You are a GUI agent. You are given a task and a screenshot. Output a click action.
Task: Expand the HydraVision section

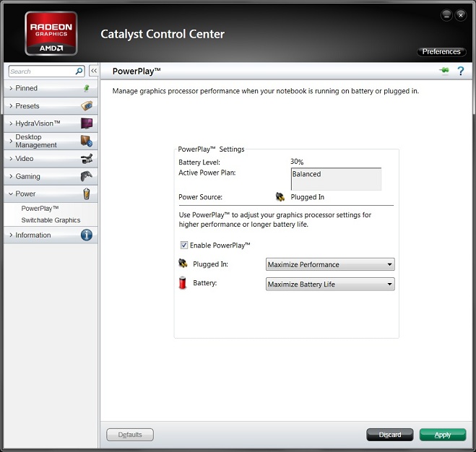click(x=51, y=123)
